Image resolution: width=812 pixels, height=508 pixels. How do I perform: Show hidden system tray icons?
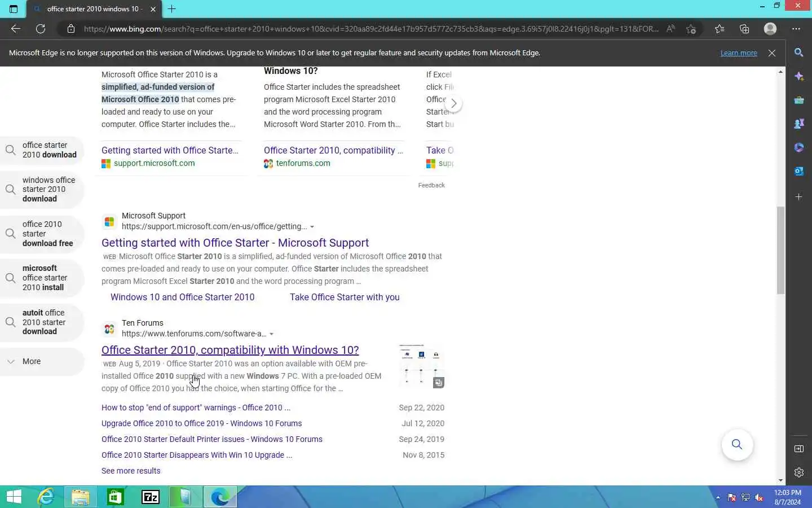coord(718,497)
